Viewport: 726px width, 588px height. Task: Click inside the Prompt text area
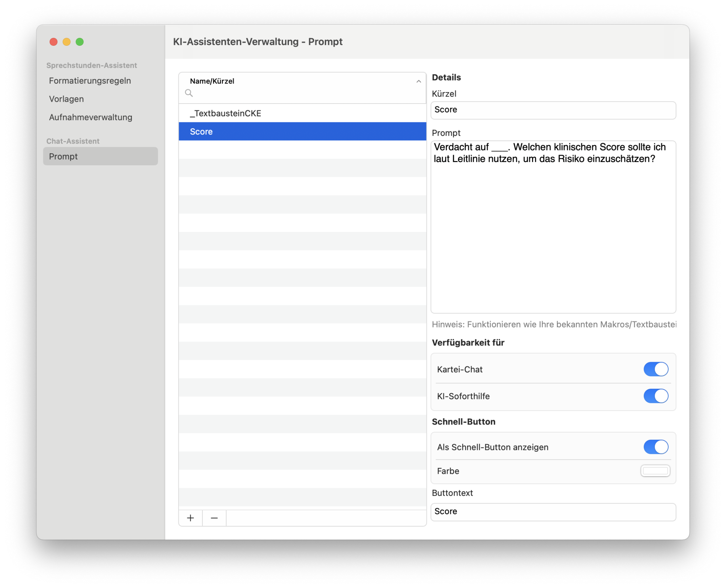point(553,227)
